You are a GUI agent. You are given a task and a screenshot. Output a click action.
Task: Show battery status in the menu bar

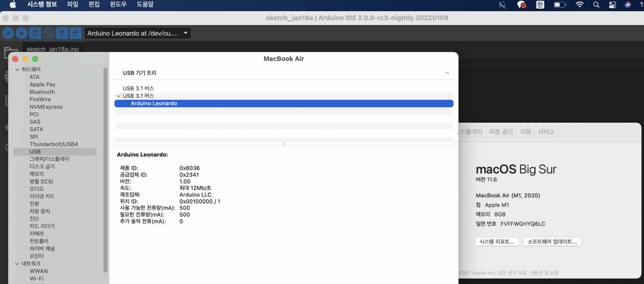(x=560, y=5)
